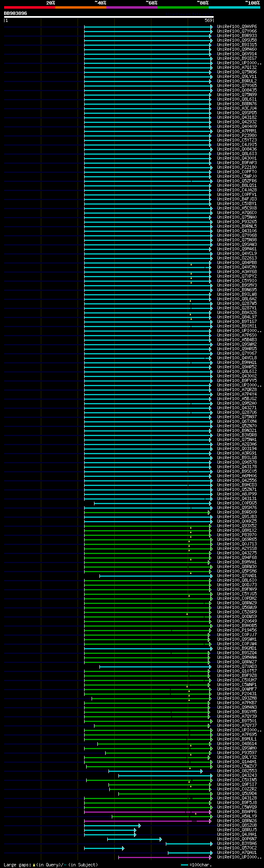Select hit label UniRef100_Q9ARG5

pyautogui.click(x=237, y=349)
